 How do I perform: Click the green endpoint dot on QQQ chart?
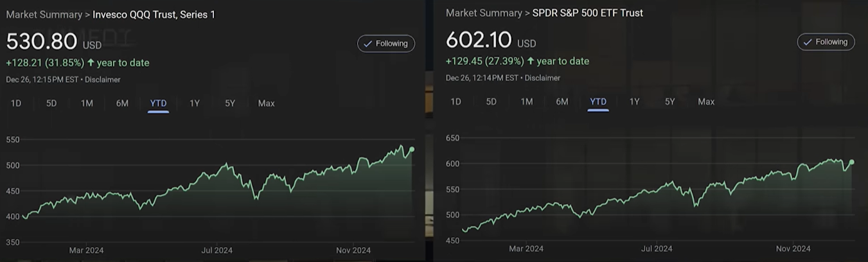[412, 150]
